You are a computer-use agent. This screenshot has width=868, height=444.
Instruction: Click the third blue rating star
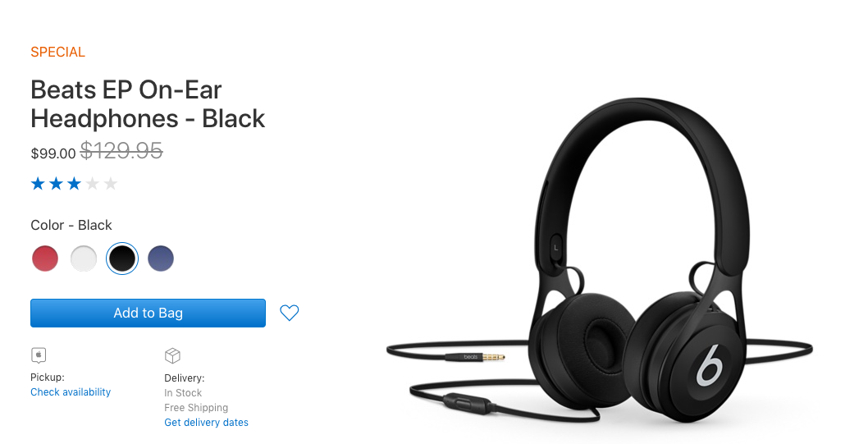(74, 183)
